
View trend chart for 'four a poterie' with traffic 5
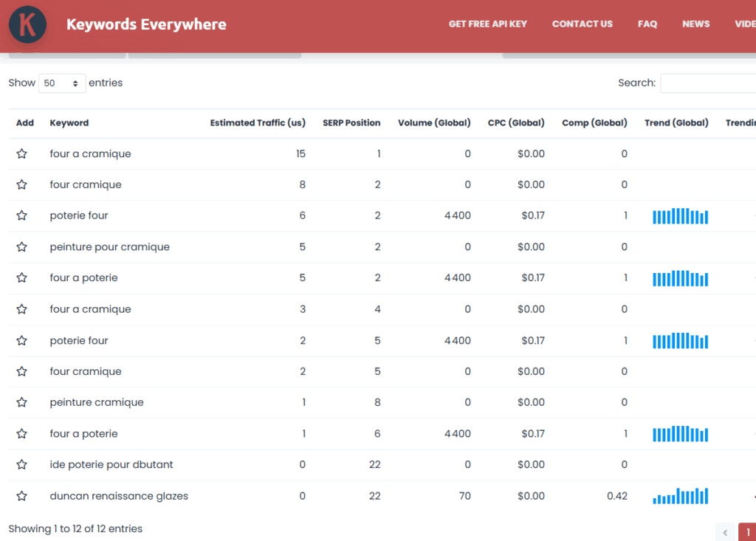tap(680, 278)
